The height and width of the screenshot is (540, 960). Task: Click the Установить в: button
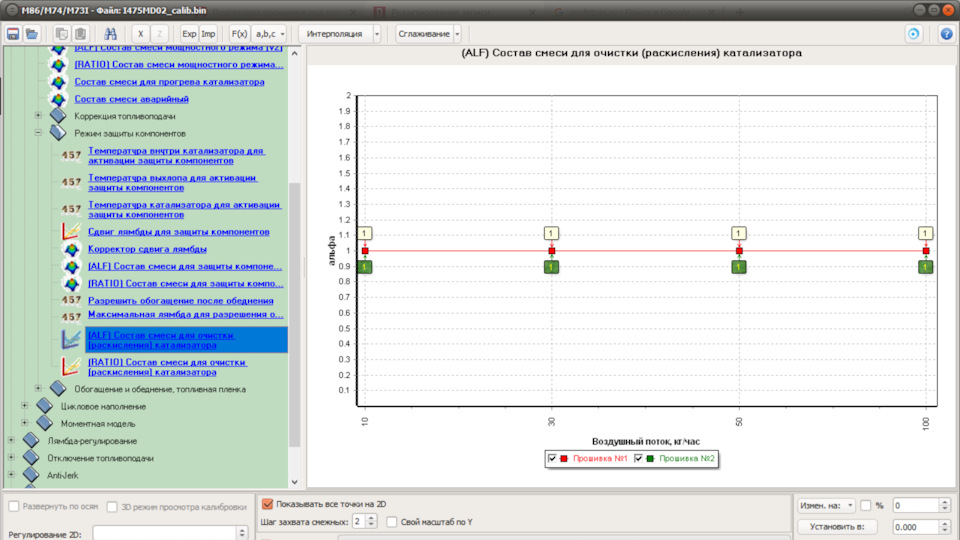point(837,527)
